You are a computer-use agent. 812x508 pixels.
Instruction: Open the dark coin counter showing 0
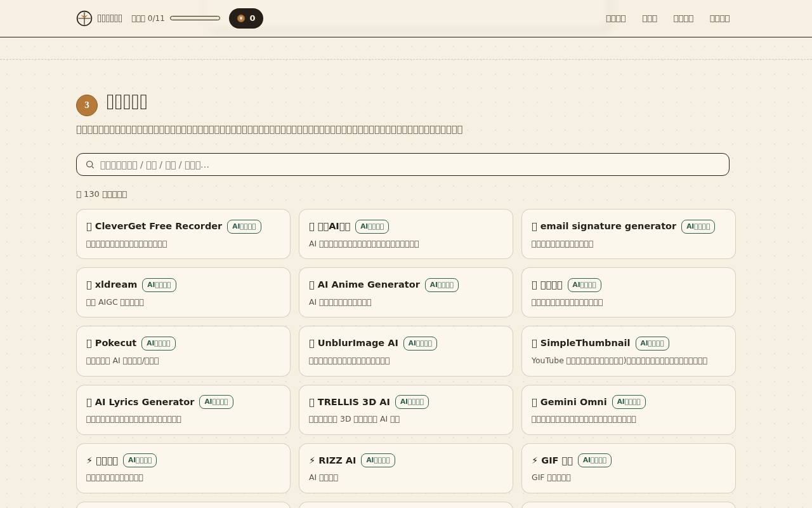point(246,18)
